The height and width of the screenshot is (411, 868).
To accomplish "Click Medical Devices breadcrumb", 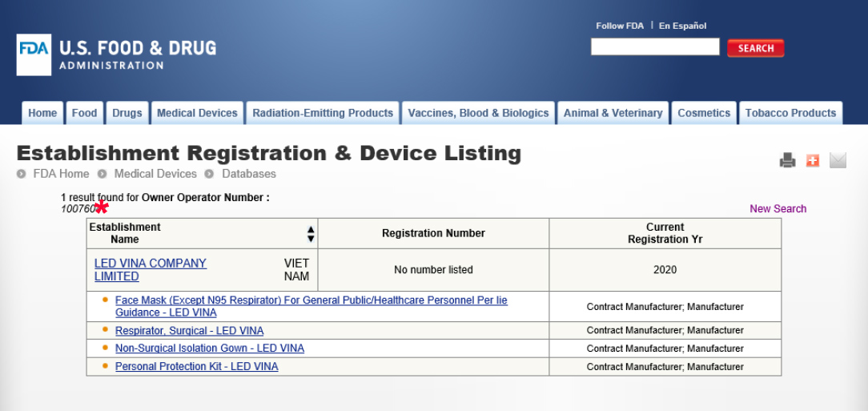I will [155, 174].
